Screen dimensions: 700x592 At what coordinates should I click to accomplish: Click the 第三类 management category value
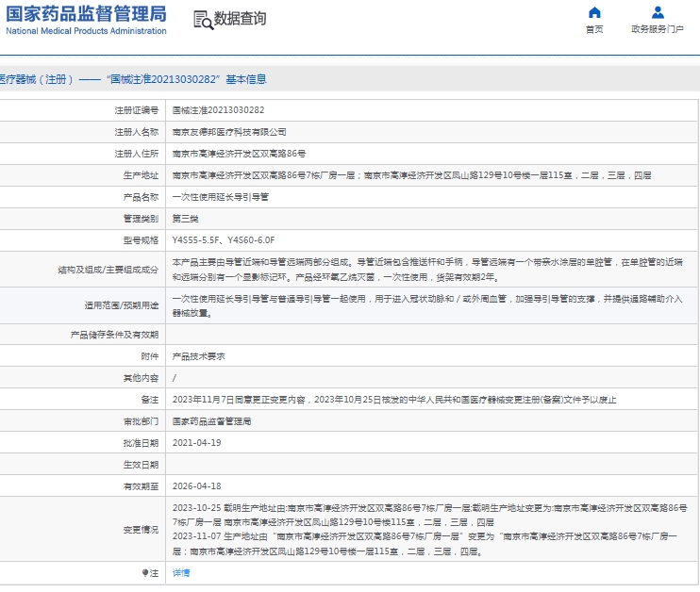click(185, 219)
